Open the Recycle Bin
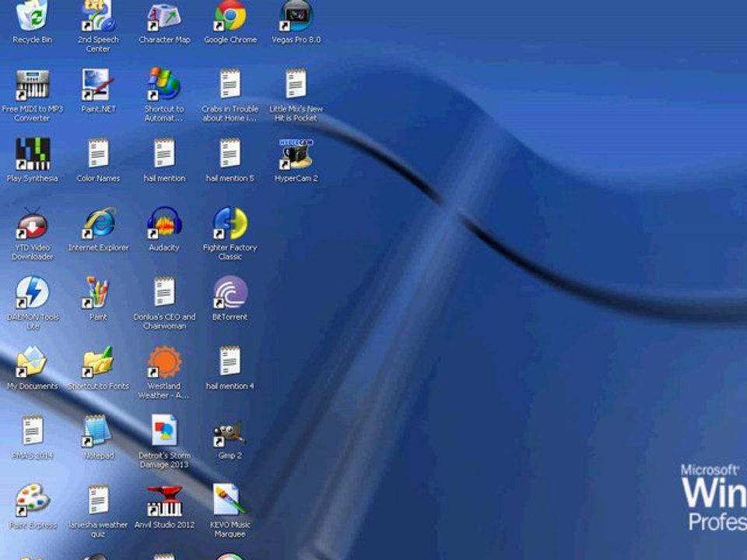Image resolution: width=747 pixels, height=560 pixels. click(x=33, y=16)
